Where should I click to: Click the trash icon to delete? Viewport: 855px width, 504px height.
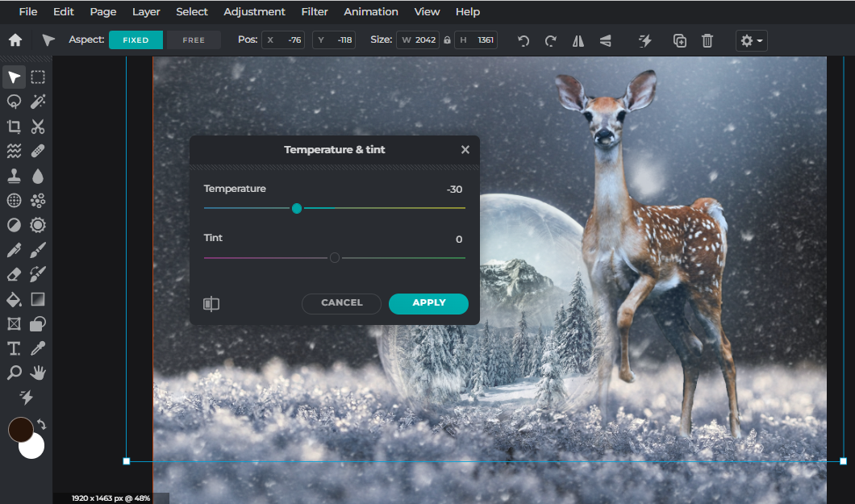tap(707, 40)
